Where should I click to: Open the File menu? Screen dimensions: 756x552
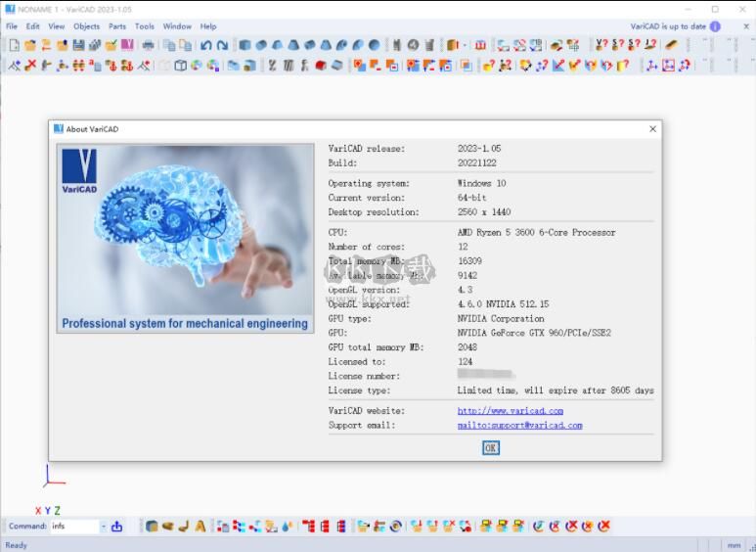click(12, 26)
